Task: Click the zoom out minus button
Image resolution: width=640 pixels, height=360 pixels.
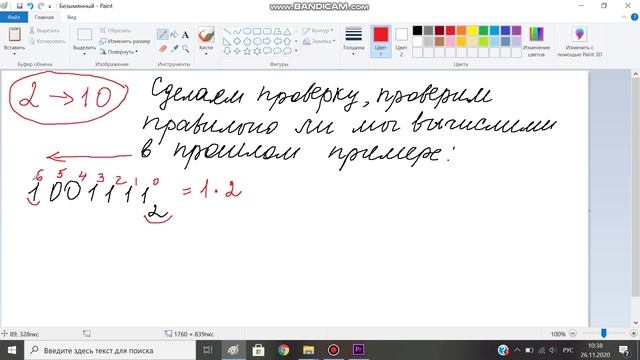Action: [573, 333]
